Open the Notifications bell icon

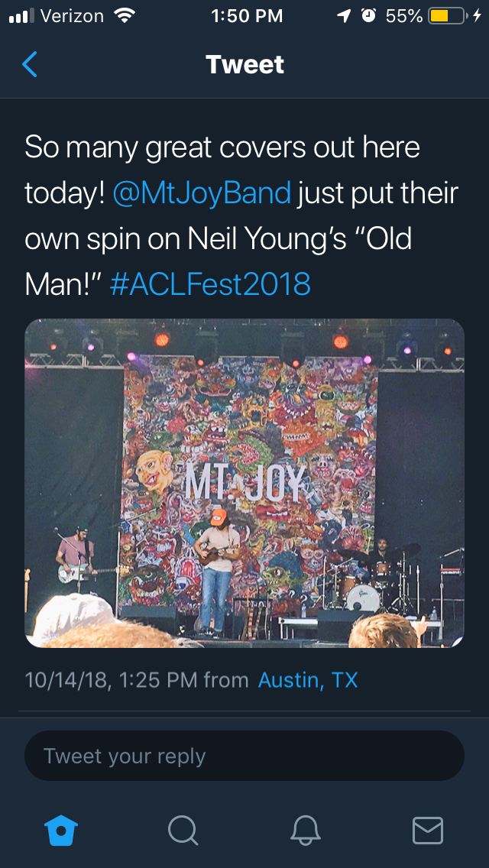(305, 830)
